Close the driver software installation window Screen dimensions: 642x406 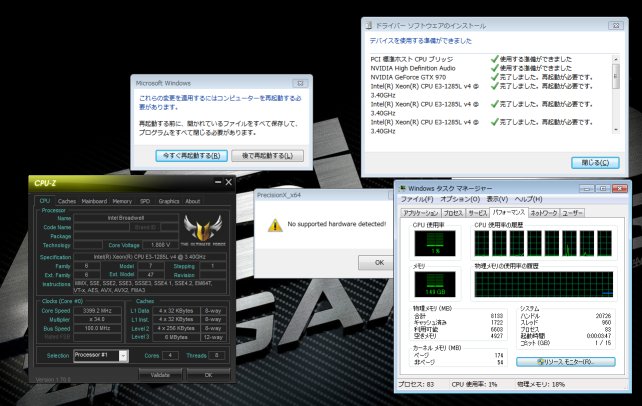[x=616, y=25]
